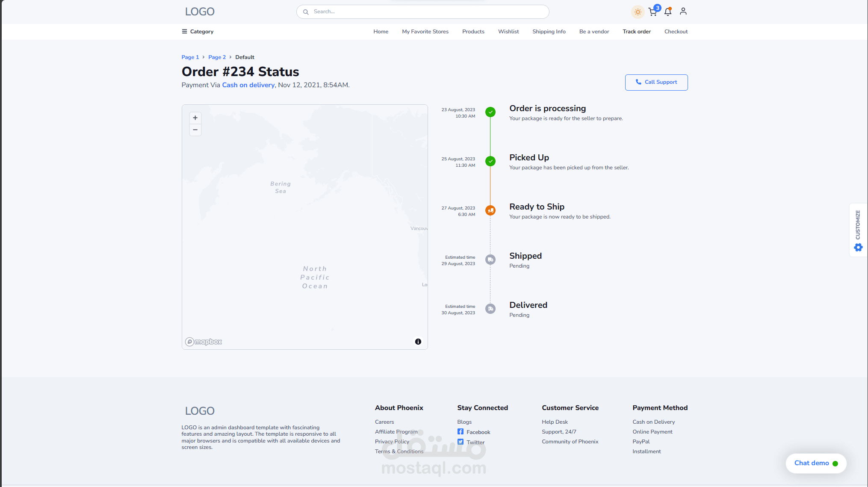Go to Wishlist in navigation bar
This screenshot has width=868, height=487.
(x=508, y=32)
